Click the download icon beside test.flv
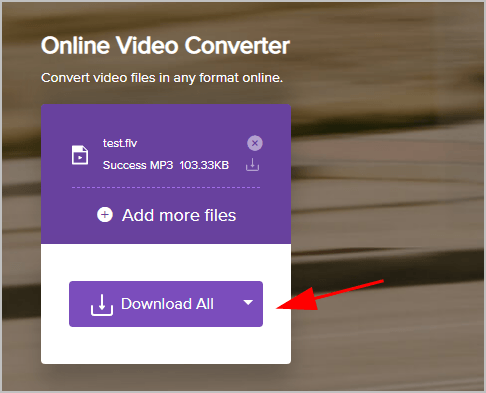486x393 pixels. coord(252,165)
